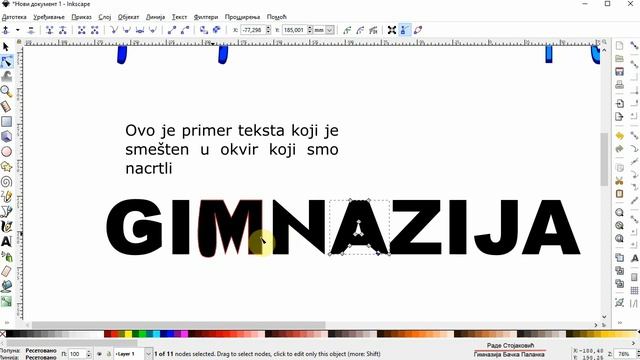Viewport: 640px width, 360px height.
Task: Click Insert new nodes icon
Action: click(x=6, y=30)
